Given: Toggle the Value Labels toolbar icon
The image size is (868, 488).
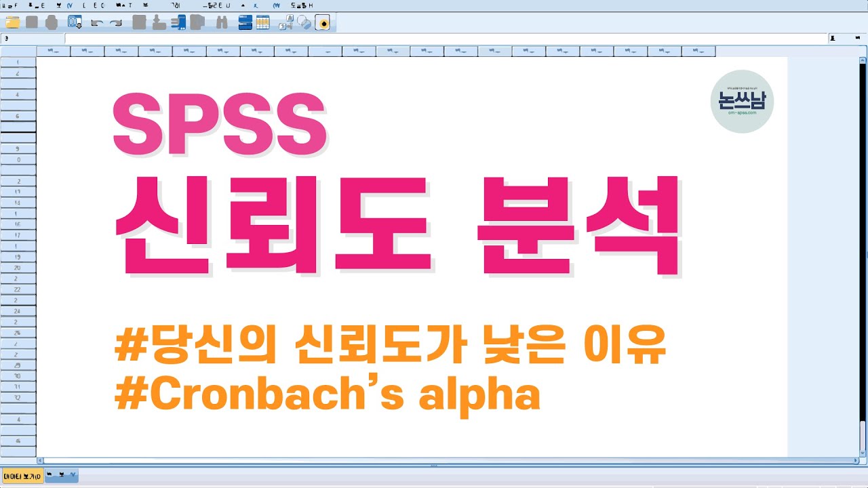Looking at the screenshot, I should click(x=287, y=22).
